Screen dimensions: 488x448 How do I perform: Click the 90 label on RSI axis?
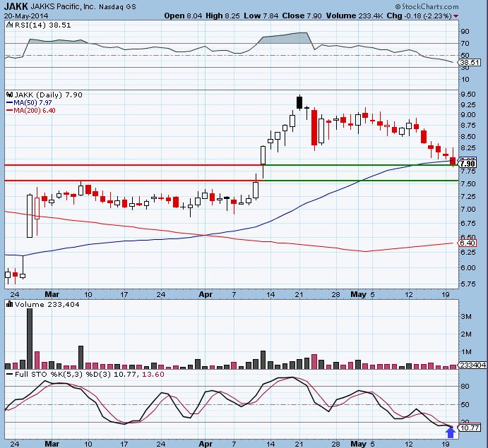point(465,32)
